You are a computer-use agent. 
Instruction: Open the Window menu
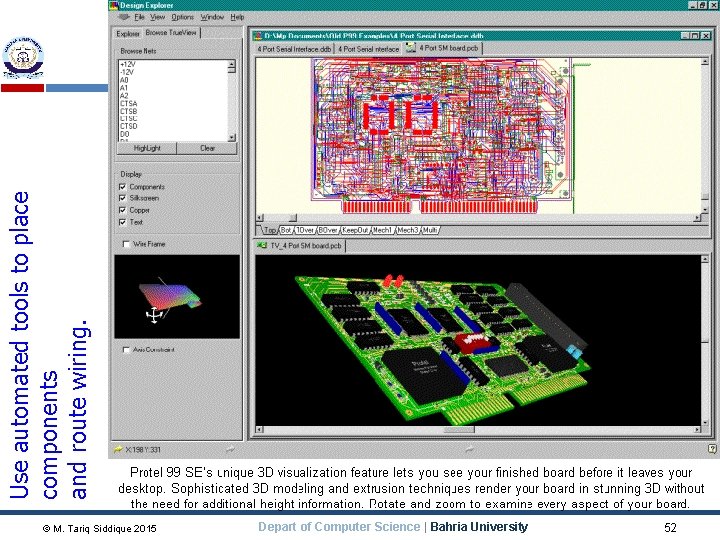point(212,17)
